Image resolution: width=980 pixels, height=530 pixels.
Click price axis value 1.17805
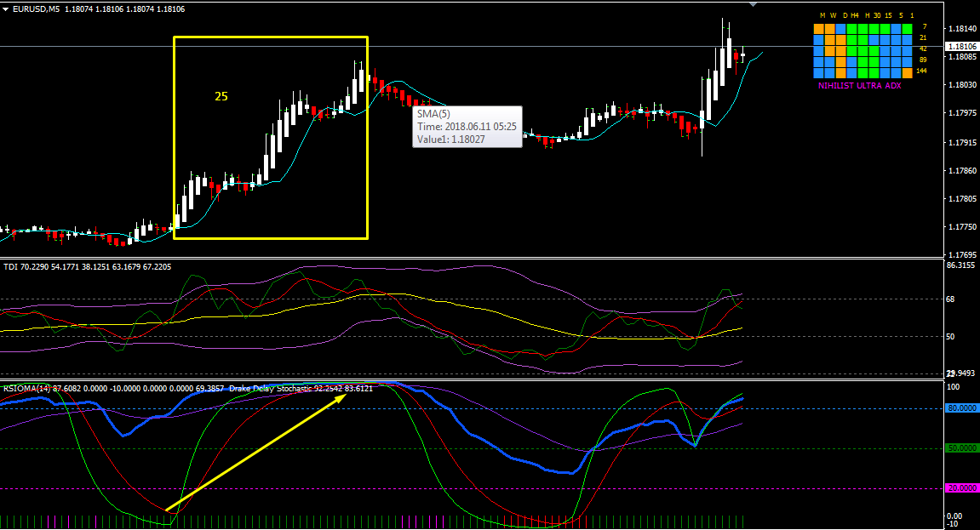962,199
